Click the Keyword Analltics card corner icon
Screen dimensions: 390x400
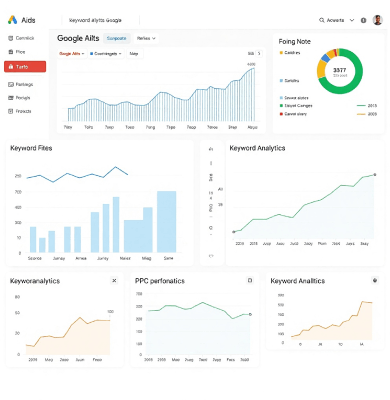pyautogui.click(x=375, y=281)
